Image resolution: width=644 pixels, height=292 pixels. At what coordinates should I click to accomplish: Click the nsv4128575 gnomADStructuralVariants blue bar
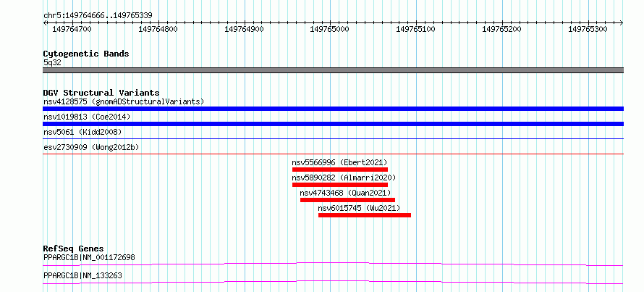pos(333,109)
